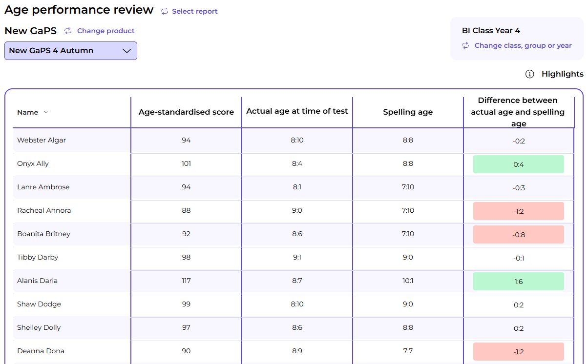588x364 pixels.
Task: Click the Boanita Britney row name
Action: (x=43, y=234)
